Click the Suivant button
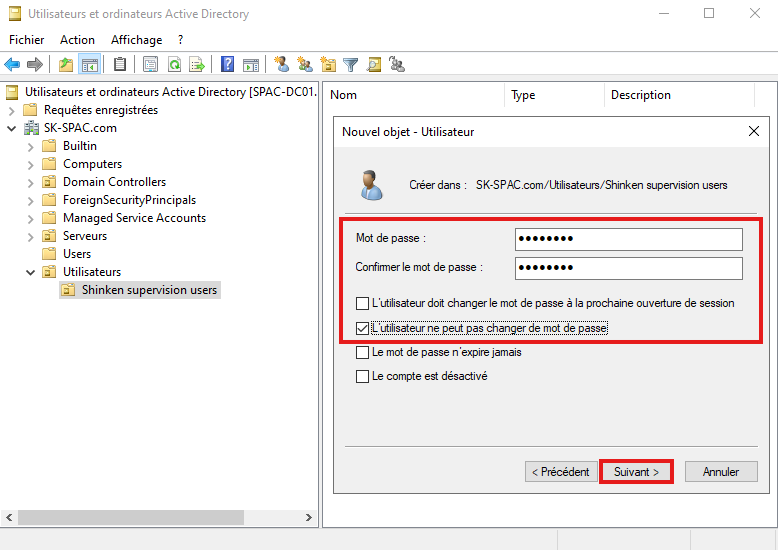 [x=636, y=472]
